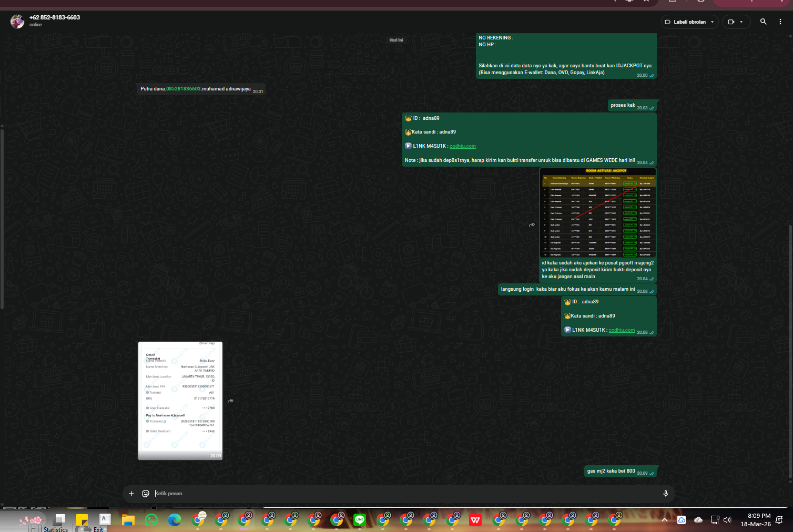Open the notification center icon
The height and width of the screenshot is (532, 793).
click(779, 520)
